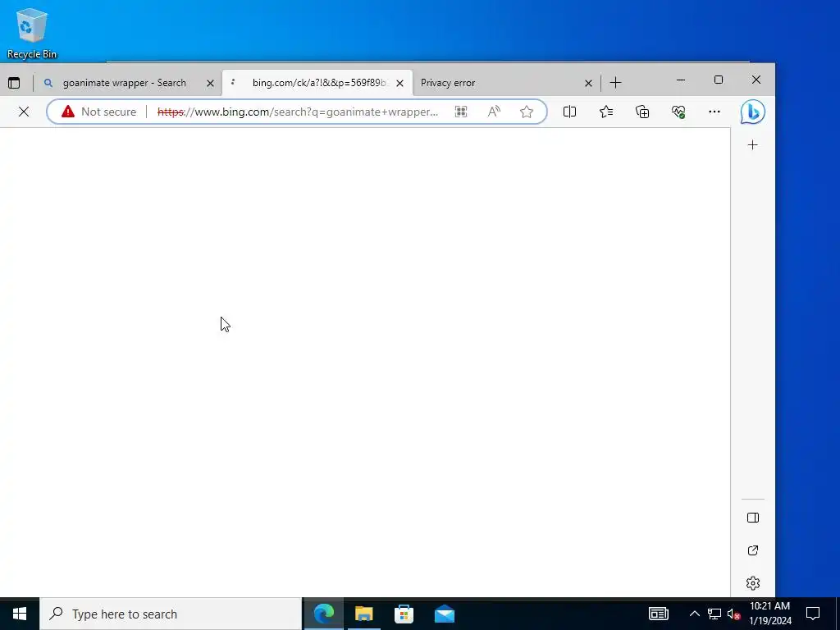Close the bing.com/ck/a tab

point(399,83)
